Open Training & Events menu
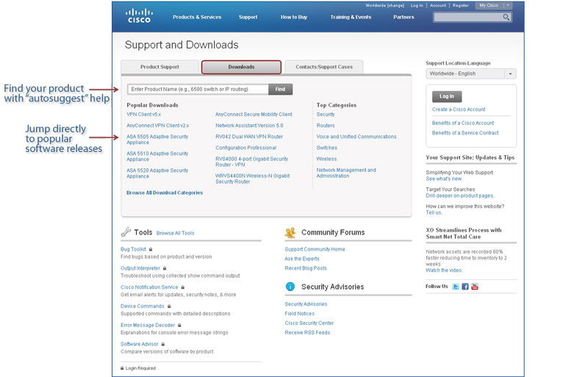Viewport: 588px width, 377px height. pyautogui.click(x=351, y=17)
